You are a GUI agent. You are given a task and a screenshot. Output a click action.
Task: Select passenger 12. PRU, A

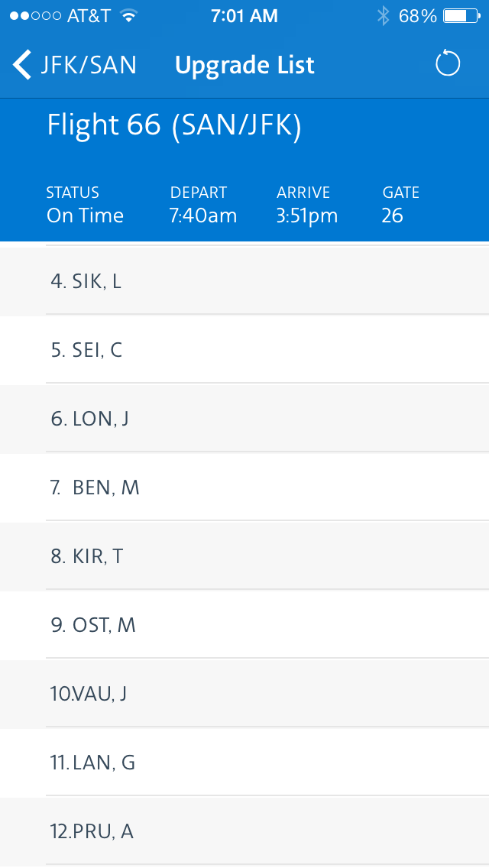coord(244,831)
